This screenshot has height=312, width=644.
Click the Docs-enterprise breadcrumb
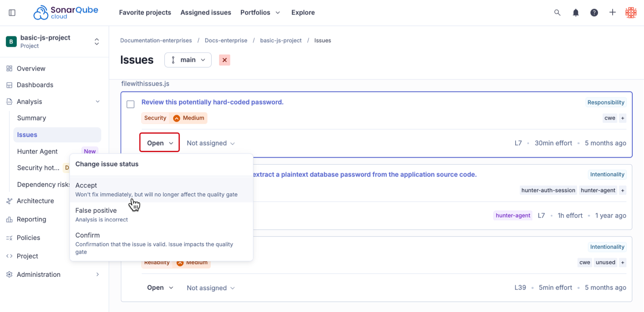click(x=226, y=40)
